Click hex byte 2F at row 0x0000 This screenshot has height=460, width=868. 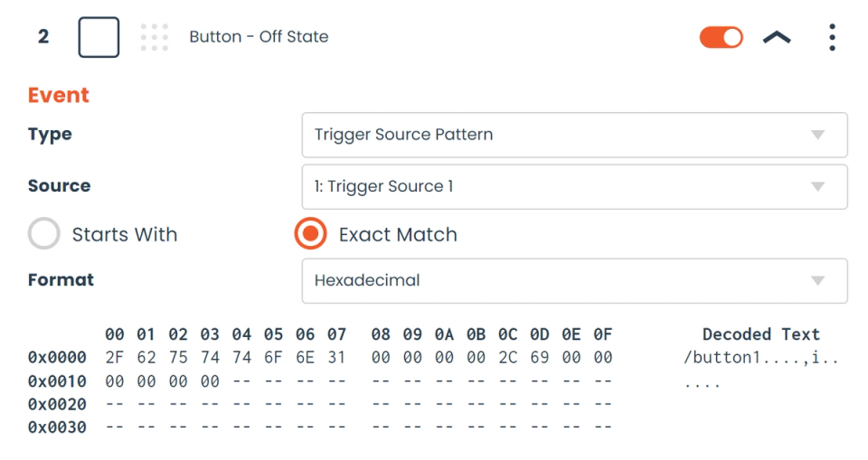[115, 358]
